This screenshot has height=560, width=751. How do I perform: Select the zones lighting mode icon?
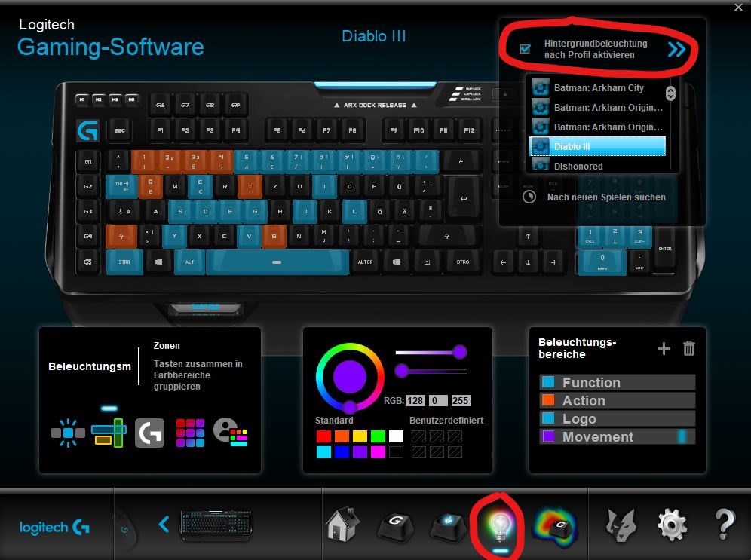[x=109, y=433]
